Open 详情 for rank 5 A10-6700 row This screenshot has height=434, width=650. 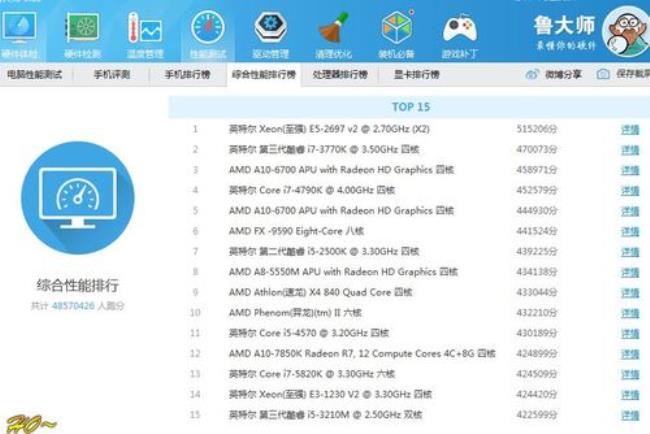[x=630, y=211]
